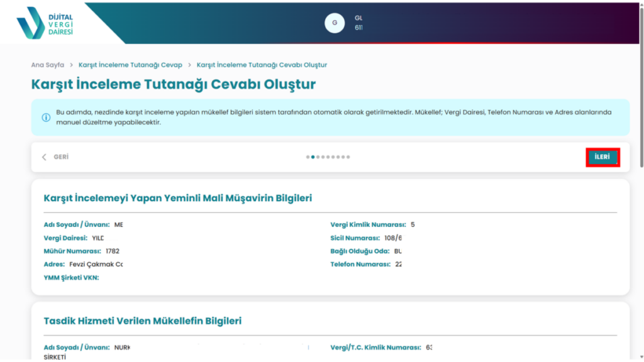Image resolution: width=644 pixels, height=362 pixels.
Task: Click the info icon in the blue notice
Action: tap(46, 118)
